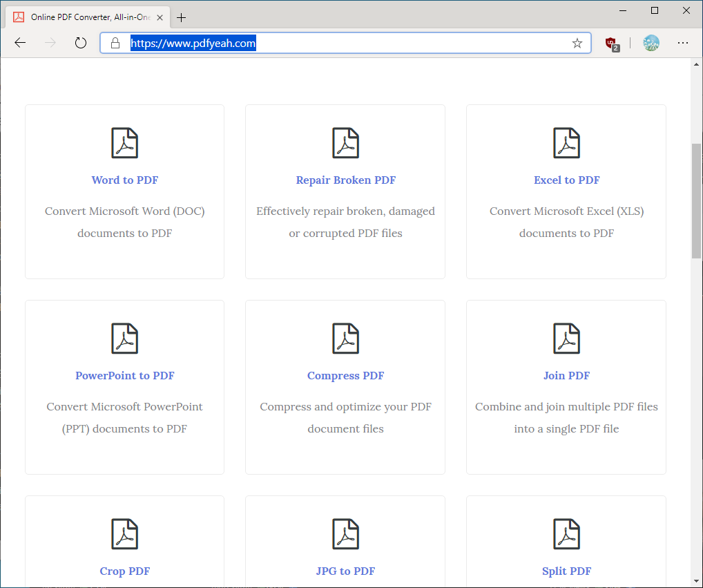The height and width of the screenshot is (588, 703).
Task: Click 'Combine and join multiple PDF files' text
Action: coord(567,407)
